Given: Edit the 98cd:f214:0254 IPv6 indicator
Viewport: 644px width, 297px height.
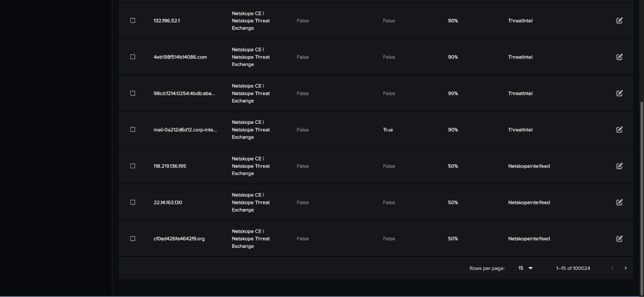Looking at the screenshot, I should (619, 93).
